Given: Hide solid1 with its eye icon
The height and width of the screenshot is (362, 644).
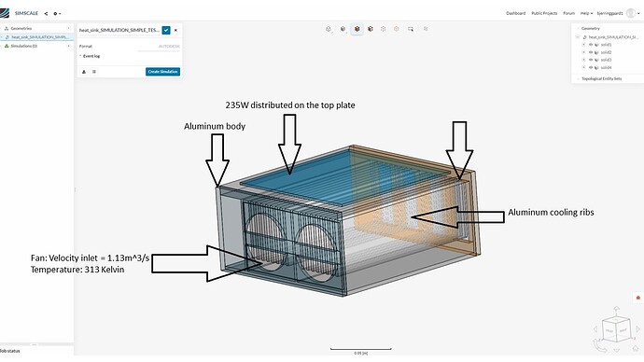Looking at the screenshot, I should (591, 45).
